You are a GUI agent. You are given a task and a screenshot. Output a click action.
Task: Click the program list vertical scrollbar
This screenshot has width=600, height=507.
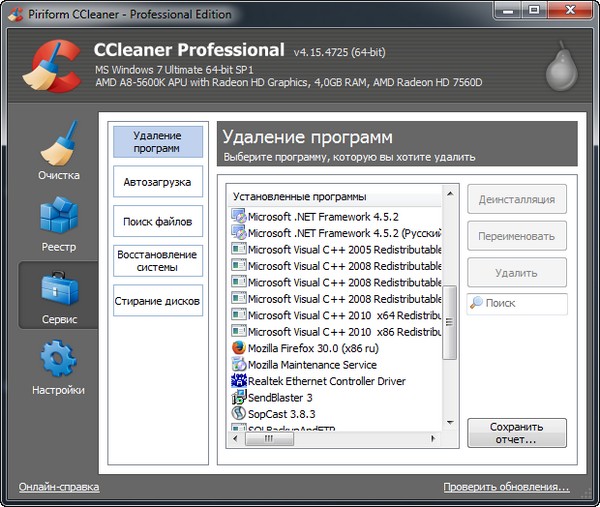(450, 320)
